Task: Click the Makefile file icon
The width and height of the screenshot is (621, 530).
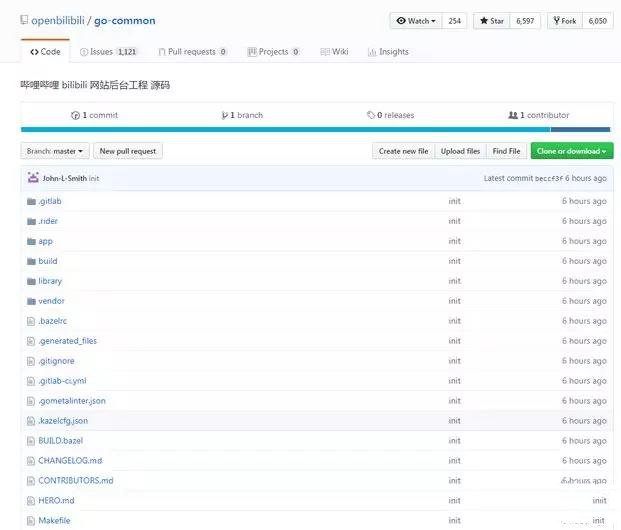Action: 31,520
